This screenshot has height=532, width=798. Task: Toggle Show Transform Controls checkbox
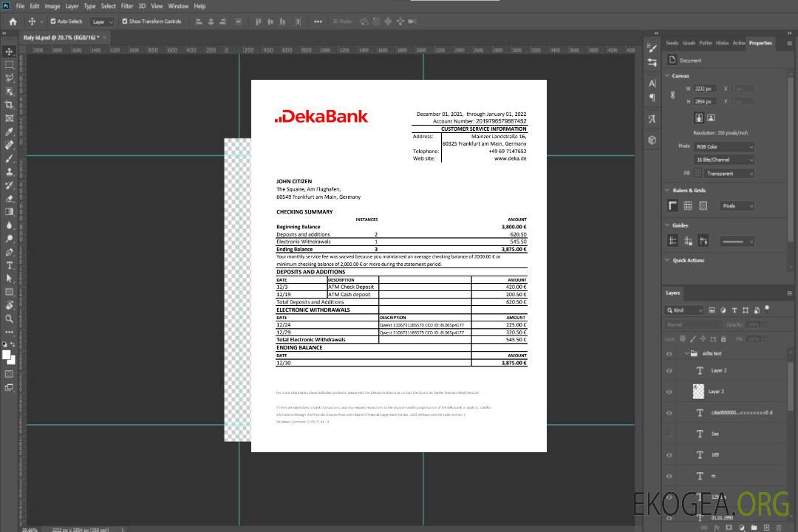(125, 21)
